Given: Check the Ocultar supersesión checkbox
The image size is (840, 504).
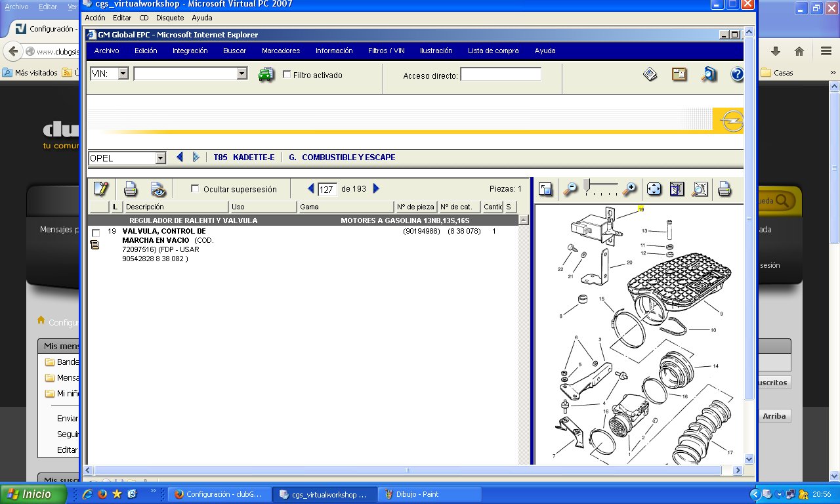Looking at the screenshot, I should point(195,189).
